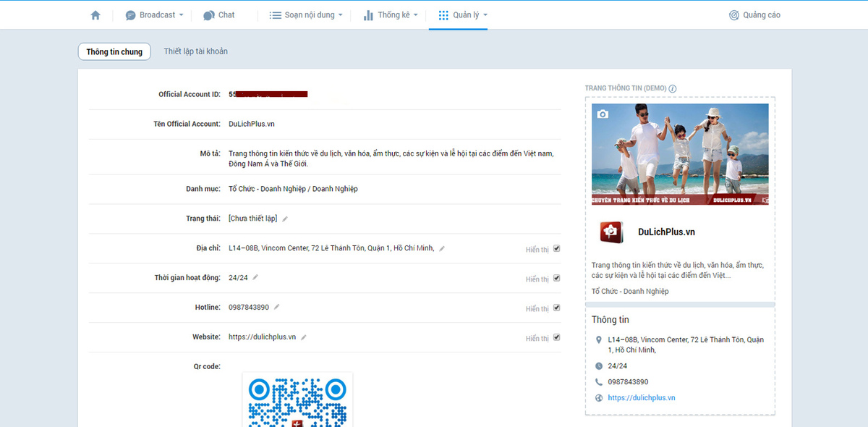
Task: Click the 0987843890 hotline value in form
Action: point(249,308)
